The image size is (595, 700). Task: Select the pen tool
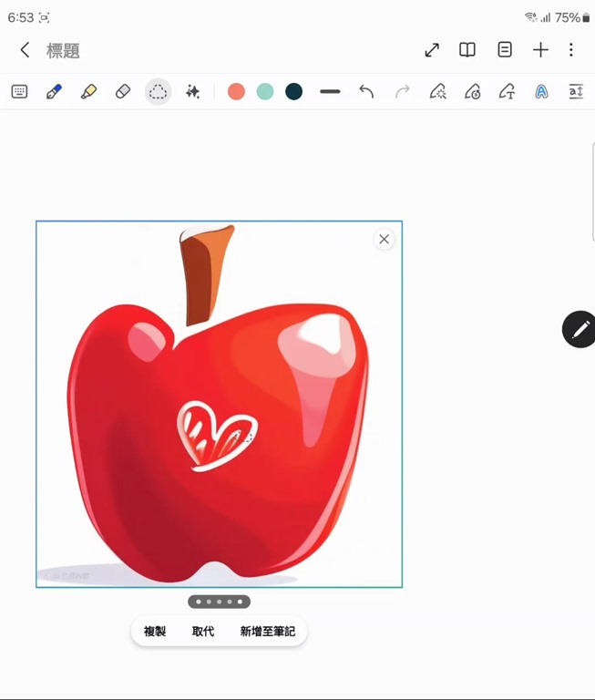point(54,91)
